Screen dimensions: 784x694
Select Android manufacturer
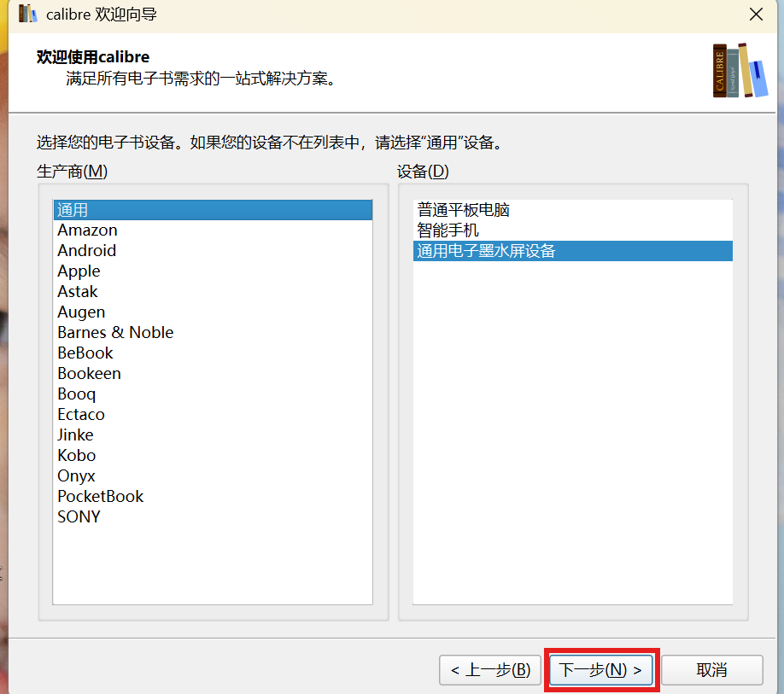click(x=213, y=251)
